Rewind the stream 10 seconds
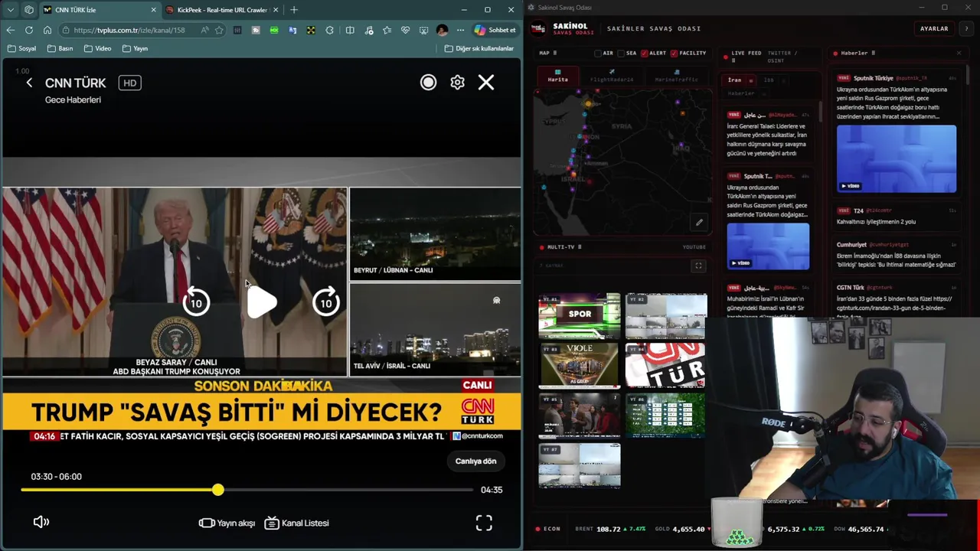Image resolution: width=980 pixels, height=551 pixels. (196, 302)
